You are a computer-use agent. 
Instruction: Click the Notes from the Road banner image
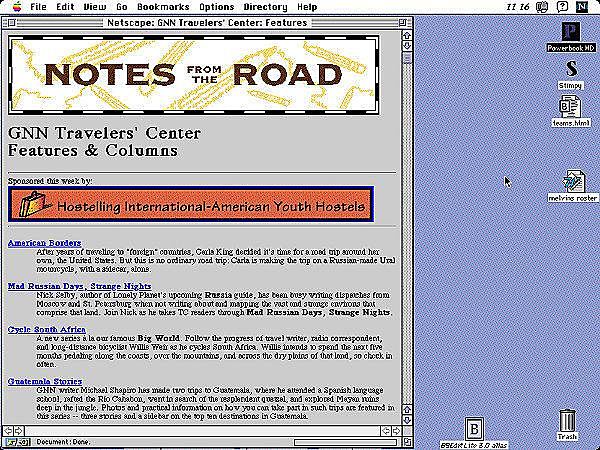tap(194, 75)
